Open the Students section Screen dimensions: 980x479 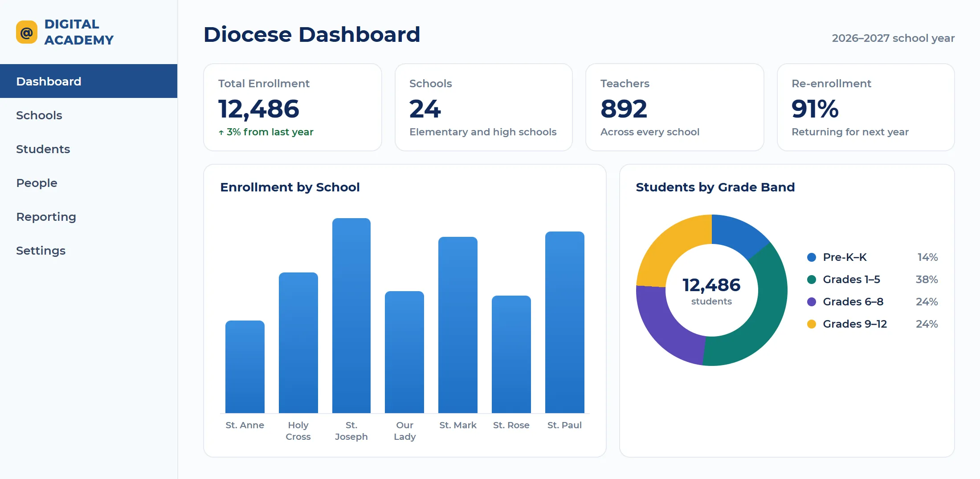(x=89, y=149)
